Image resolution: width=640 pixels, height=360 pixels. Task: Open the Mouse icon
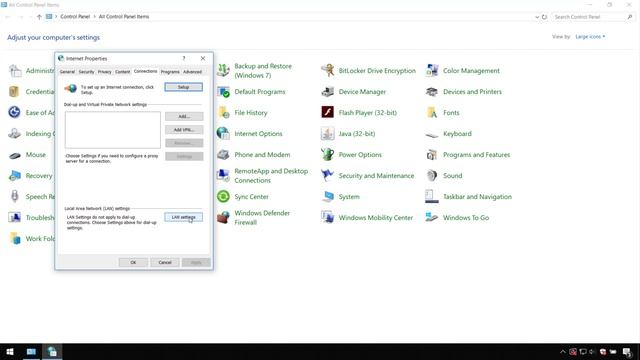[15, 155]
